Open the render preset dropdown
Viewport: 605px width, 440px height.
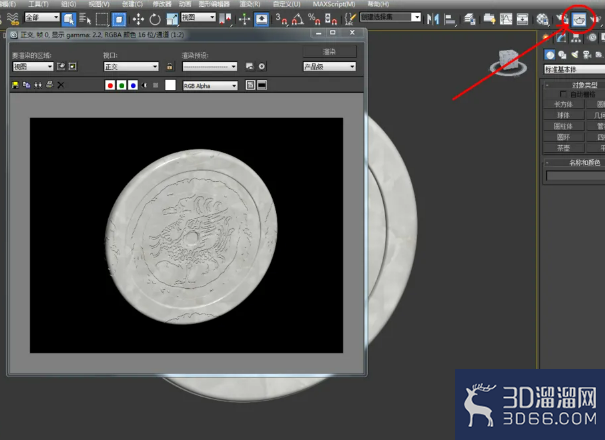coord(210,66)
